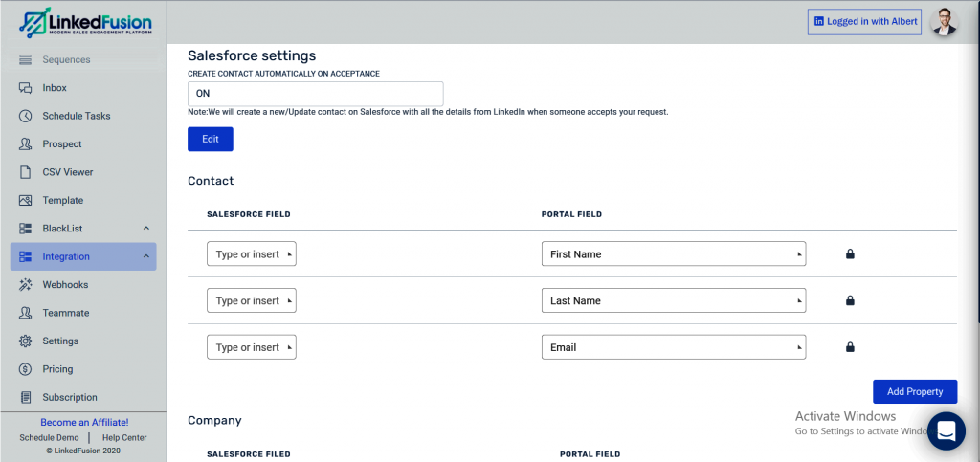Open Webhooks page
The image size is (980, 462).
pyautogui.click(x=65, y=285)
